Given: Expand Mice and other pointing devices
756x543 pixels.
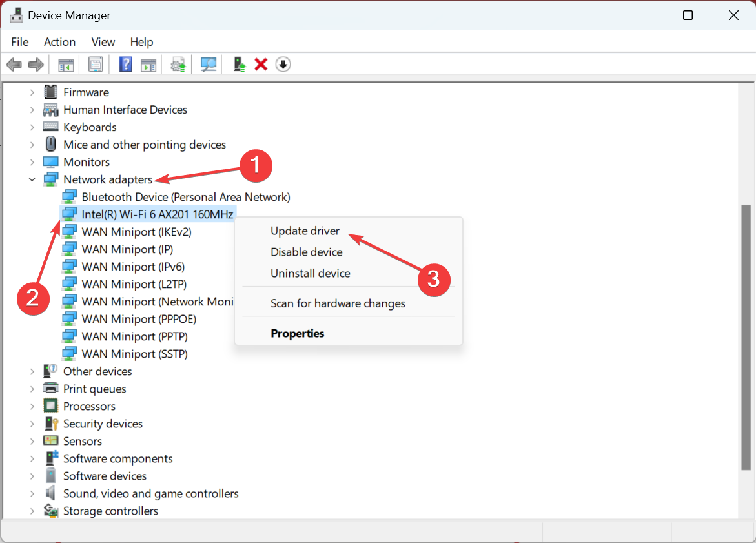Looking at the screenshot, I should coord(32,144).
